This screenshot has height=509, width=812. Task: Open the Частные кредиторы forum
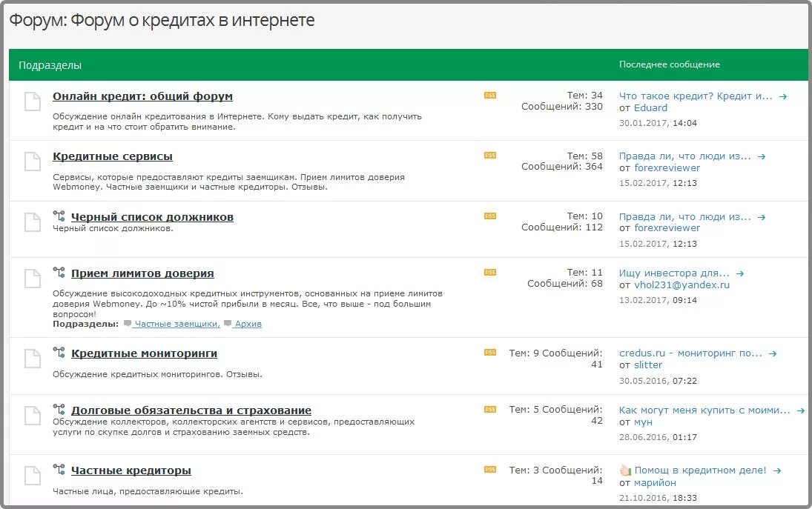tap(131, 470)
